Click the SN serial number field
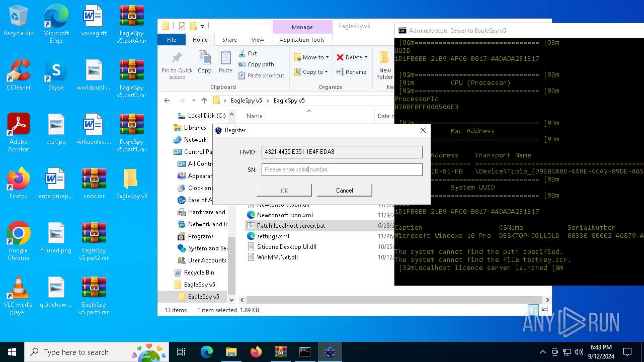The height and width of the screenshot is (362, 644). [342, 169]
